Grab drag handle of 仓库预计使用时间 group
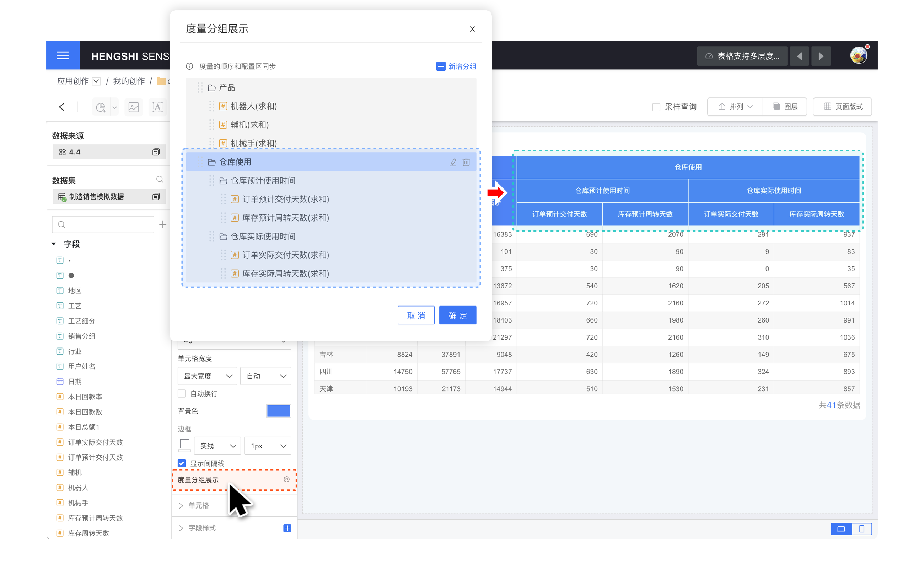The height and width of the screenshot is (569, 924). point(212,181)
